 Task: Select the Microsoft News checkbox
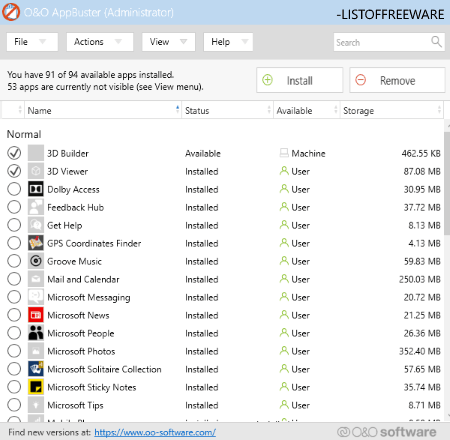(x=14, y=315)
